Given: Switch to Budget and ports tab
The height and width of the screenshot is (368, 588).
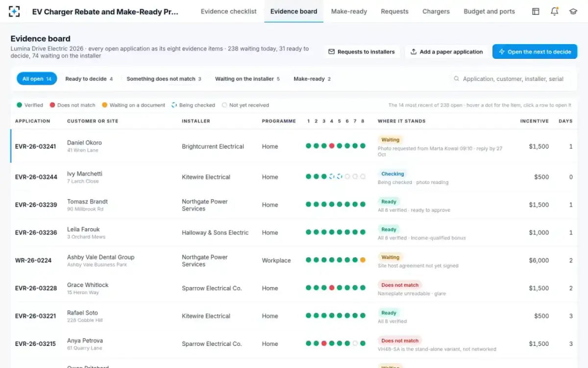Looking at the screenshot, I should point(489,11).
